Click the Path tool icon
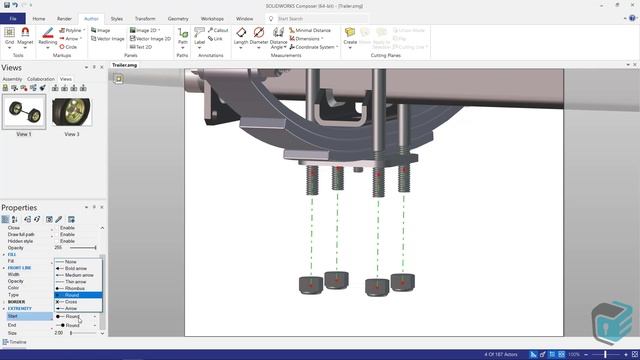Viewport: 640px width, 360px height. (183, 33)
